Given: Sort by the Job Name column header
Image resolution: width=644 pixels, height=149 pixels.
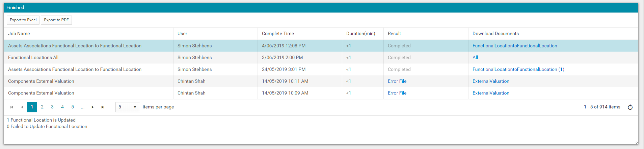Looking at the screenshot, I should [x=19, y=34].
